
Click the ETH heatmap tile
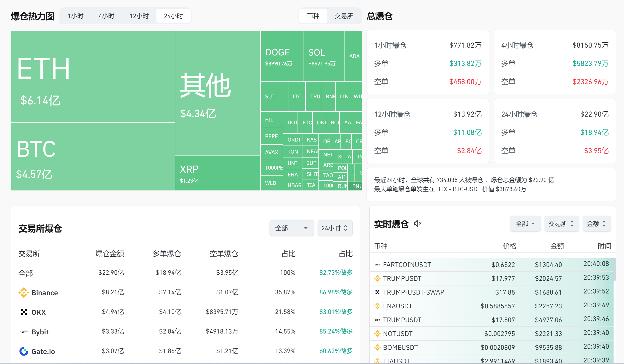coord(93,77)
